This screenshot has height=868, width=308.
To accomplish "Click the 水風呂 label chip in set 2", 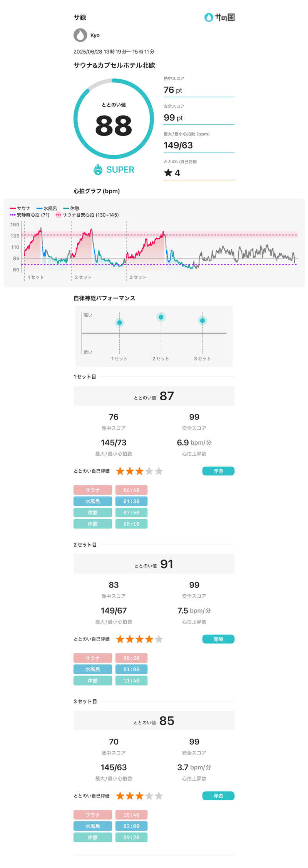I will click(92, 669).
